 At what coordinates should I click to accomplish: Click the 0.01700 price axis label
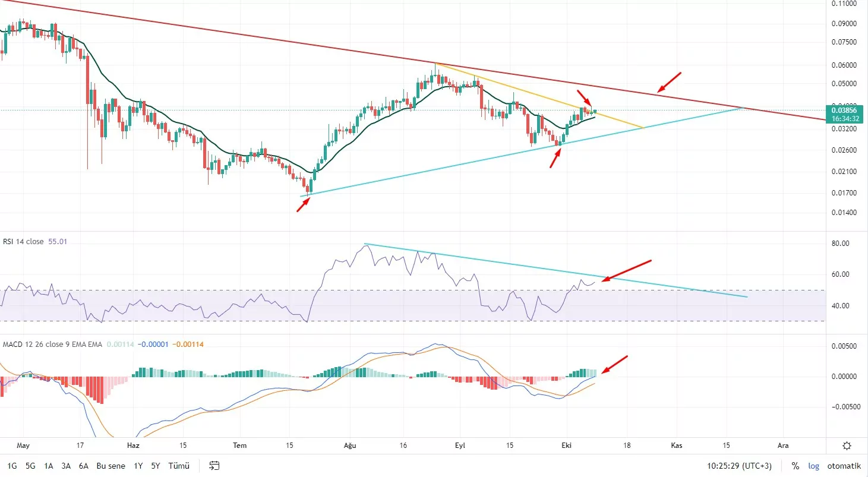pyautogui.click(x=844, y=193)
